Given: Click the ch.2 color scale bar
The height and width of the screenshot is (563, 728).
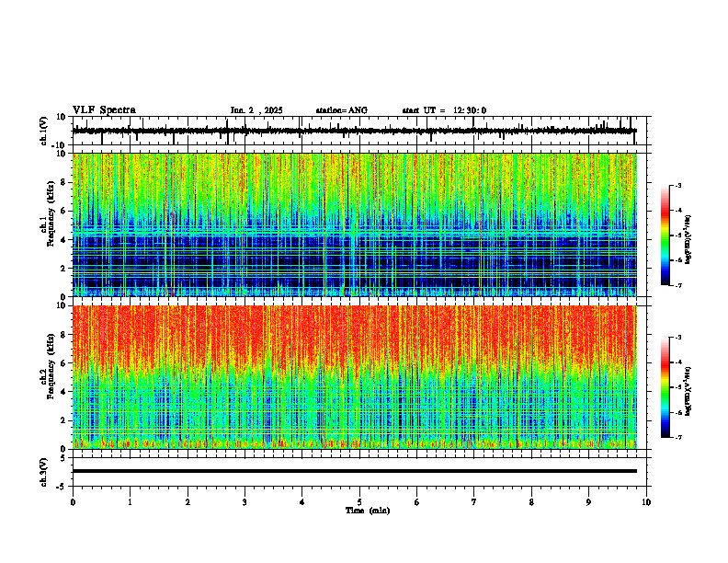Looking at the screenshot, I should 665,387.
